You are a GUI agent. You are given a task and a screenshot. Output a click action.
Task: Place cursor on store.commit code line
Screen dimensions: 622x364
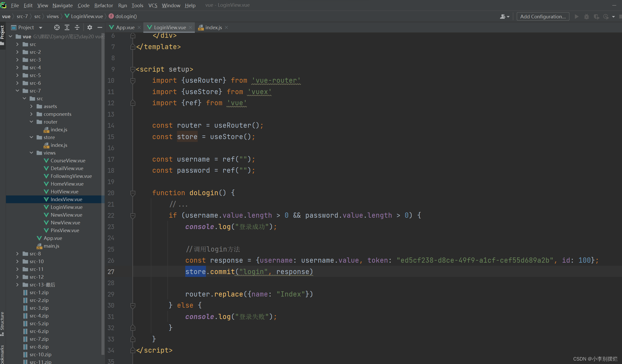click(249, 272)
